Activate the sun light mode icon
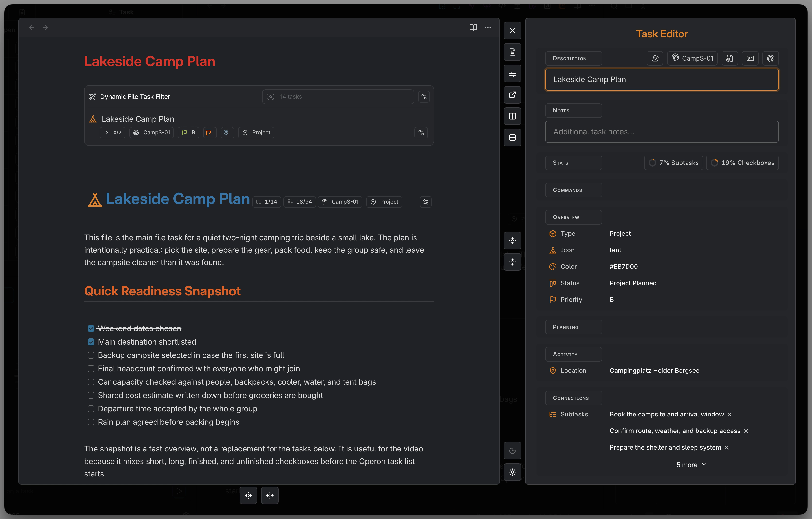 tap(512, 472)
